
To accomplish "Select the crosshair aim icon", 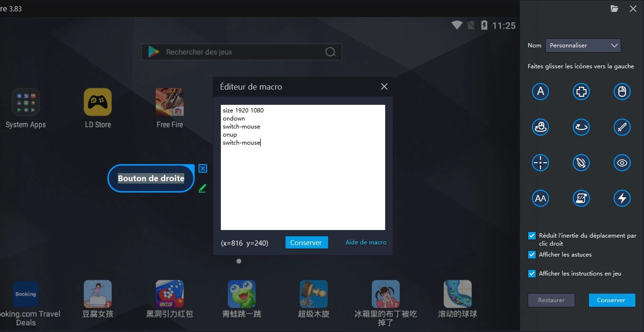I will (x=540, y=163).
